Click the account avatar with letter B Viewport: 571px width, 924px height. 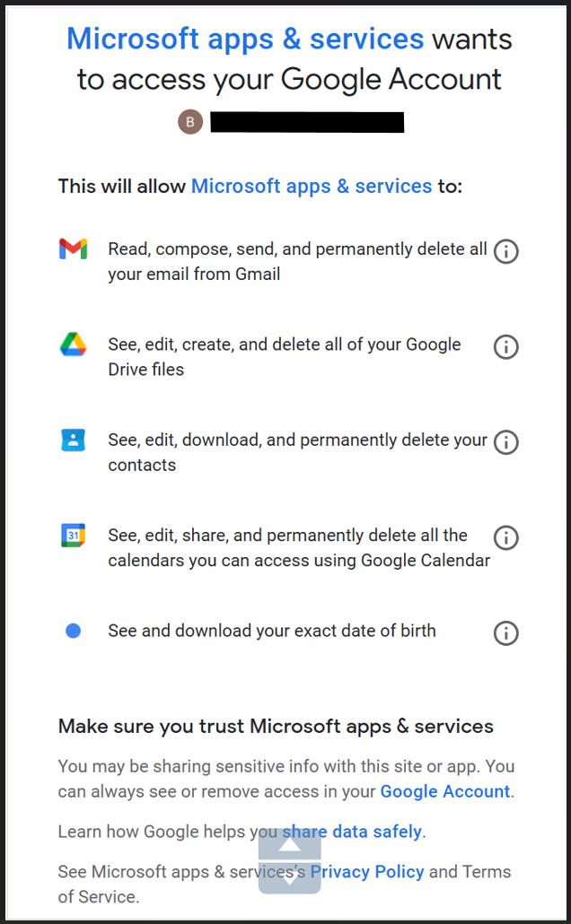coord(189,122)
